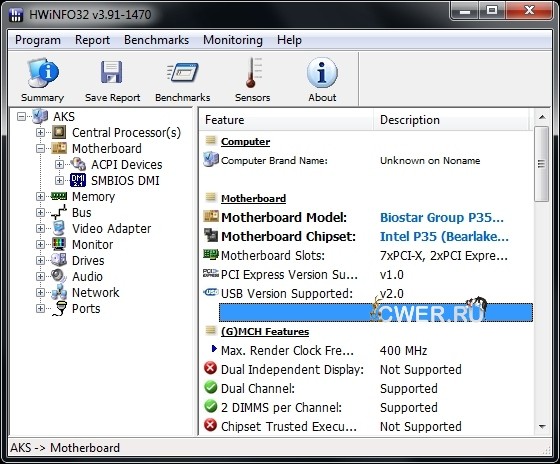Expand the Drives node

point(40,260)
